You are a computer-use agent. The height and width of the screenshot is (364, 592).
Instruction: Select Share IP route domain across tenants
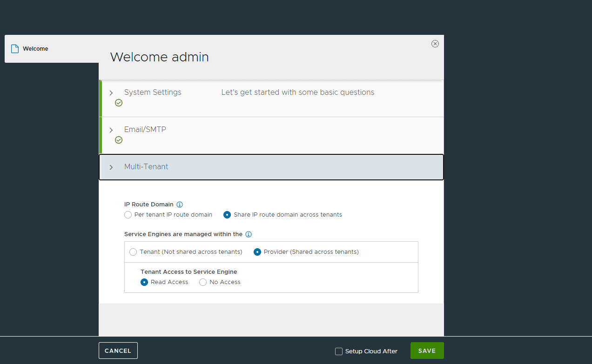227,215
